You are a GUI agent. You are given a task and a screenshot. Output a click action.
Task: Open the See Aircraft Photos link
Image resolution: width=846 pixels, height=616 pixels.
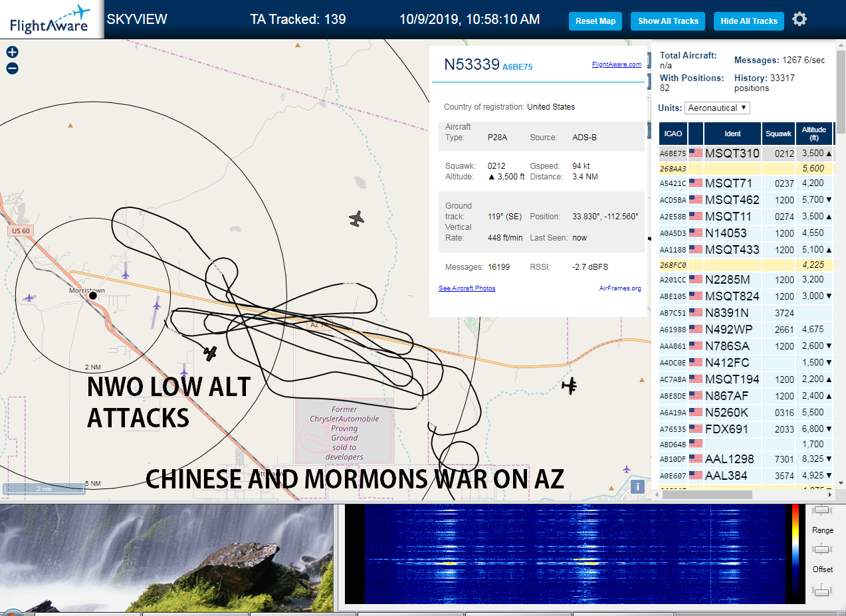[x=467, y=288]
